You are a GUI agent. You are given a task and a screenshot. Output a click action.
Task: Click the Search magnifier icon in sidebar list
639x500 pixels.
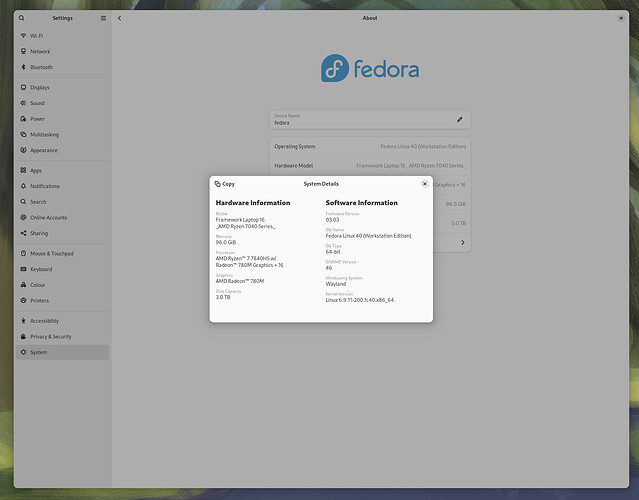point(23,202)
